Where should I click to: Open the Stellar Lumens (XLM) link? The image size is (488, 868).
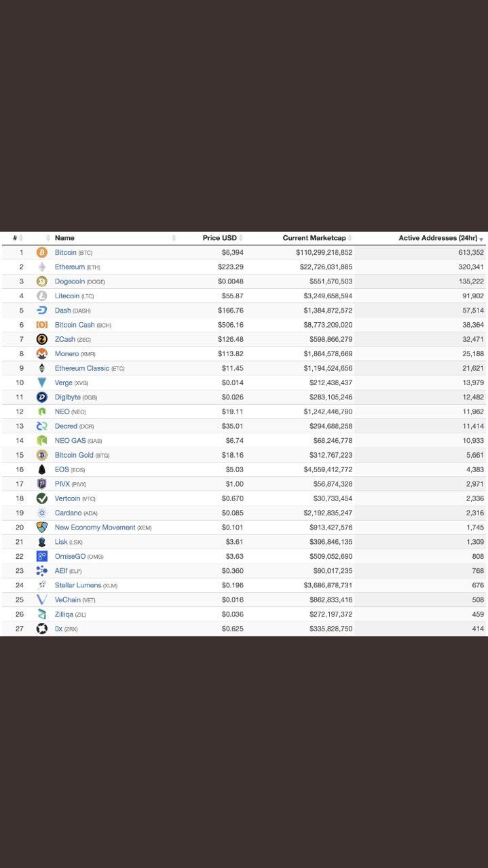coord(86,585)
